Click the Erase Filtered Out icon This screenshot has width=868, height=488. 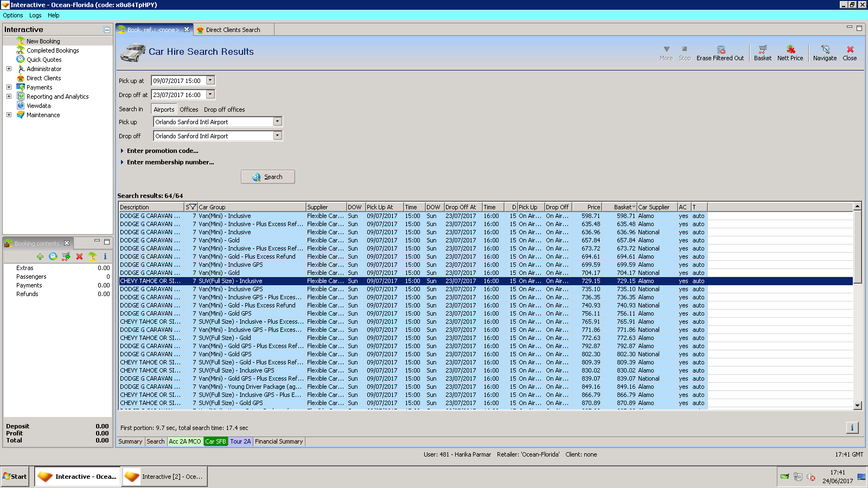[x=720, y=50]
